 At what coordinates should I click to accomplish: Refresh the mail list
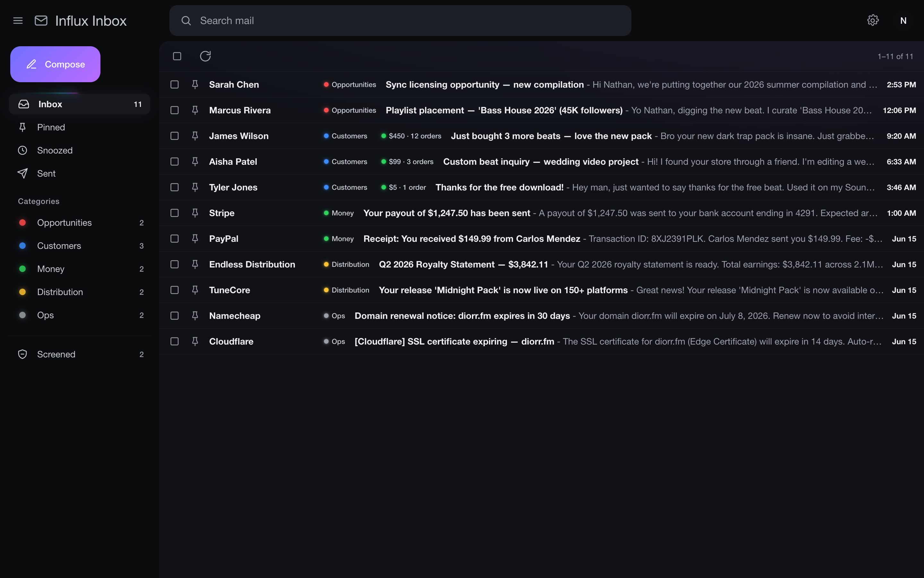point(205,56)
